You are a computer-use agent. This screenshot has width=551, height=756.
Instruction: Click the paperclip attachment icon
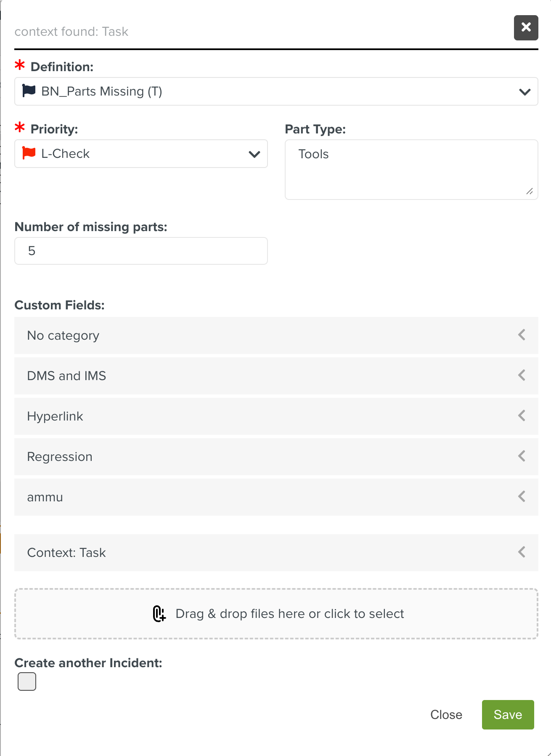[159, 614]
